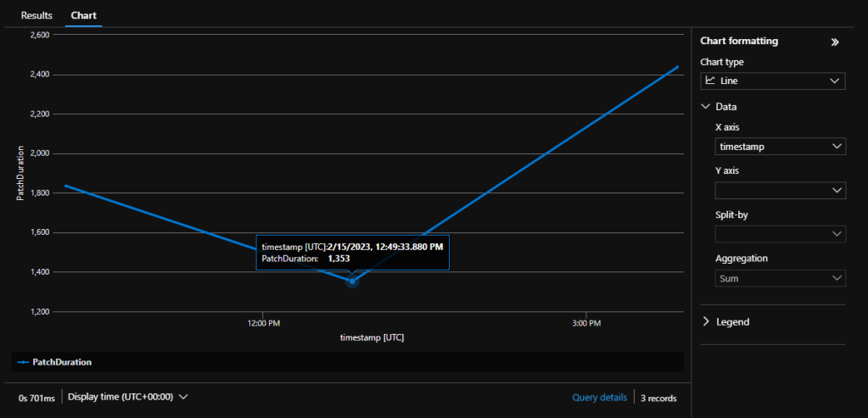Collapse the Data section
The image size is (868, 418).
[706, 107]
